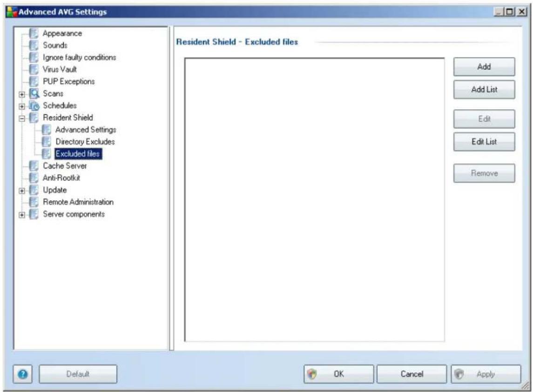The height and width of the screenshot is (392, 533).
Task: Click the Sounds tree icon
Action: [34, 45]
